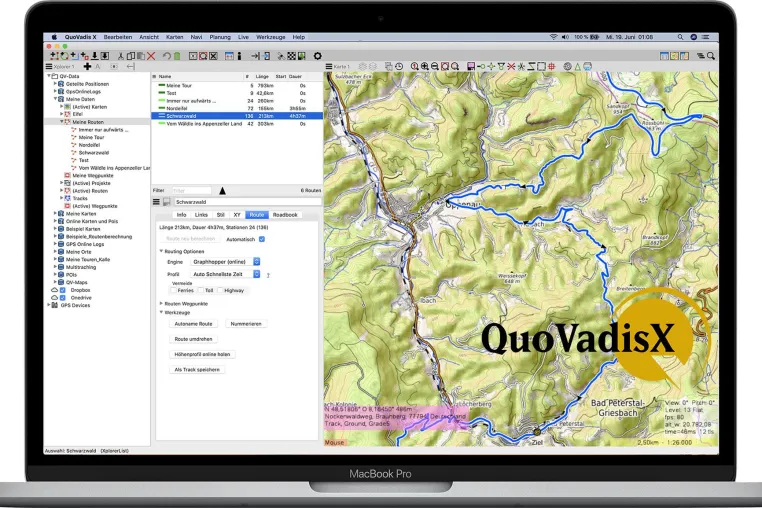This screenshot has width=762, height=508.
Task: Click the checkerboard pattern toolbar icon
Action: 291,56
